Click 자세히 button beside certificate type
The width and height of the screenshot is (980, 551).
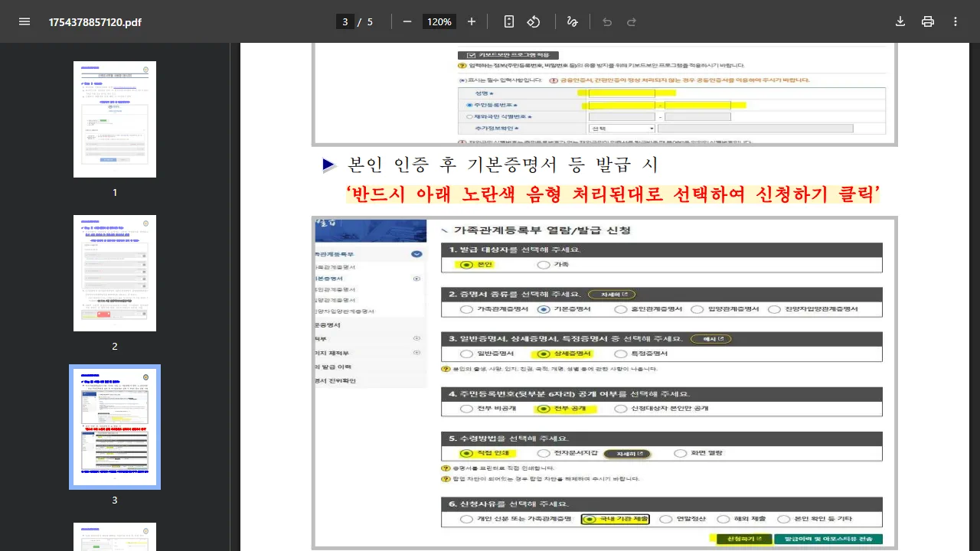(x=612, y=294)
